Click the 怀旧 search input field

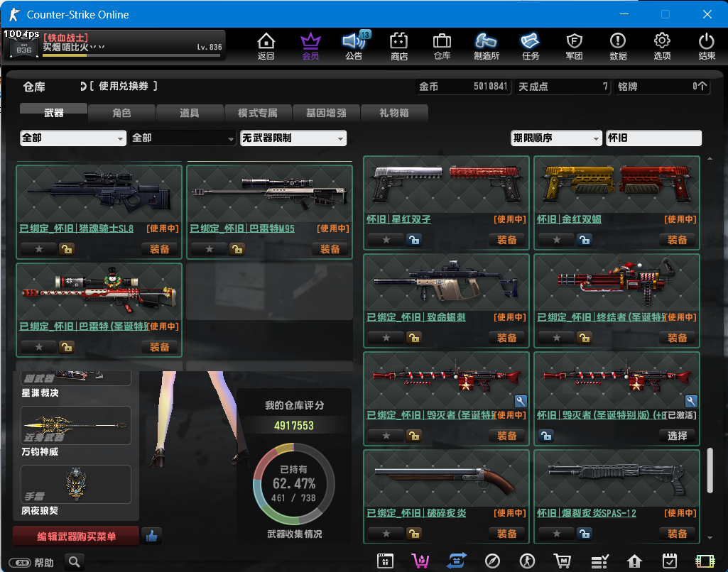click(x=653, y=138)
